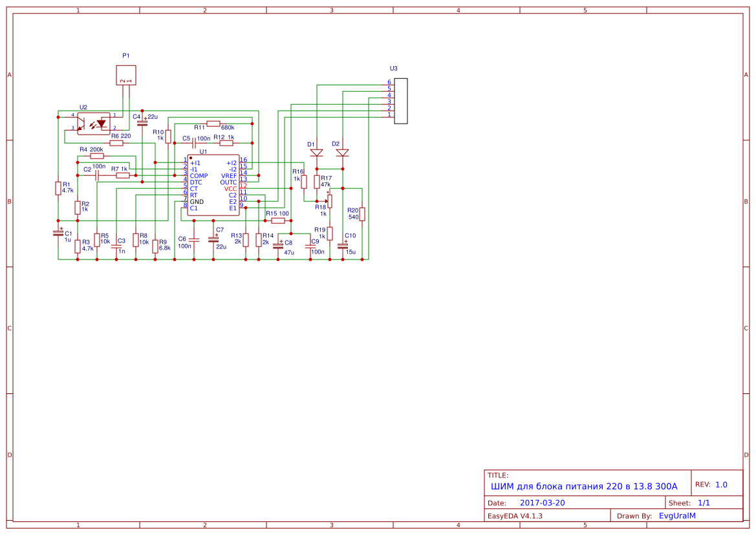Viewport: 756px width, 535px height.
Task: Click the D1 diode symbol
Action: click(x=317, y=153)
